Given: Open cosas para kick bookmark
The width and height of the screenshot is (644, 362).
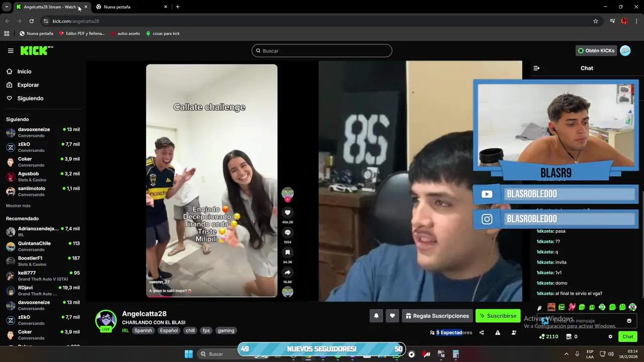Looking at the screenshot, I should [163, 34].
